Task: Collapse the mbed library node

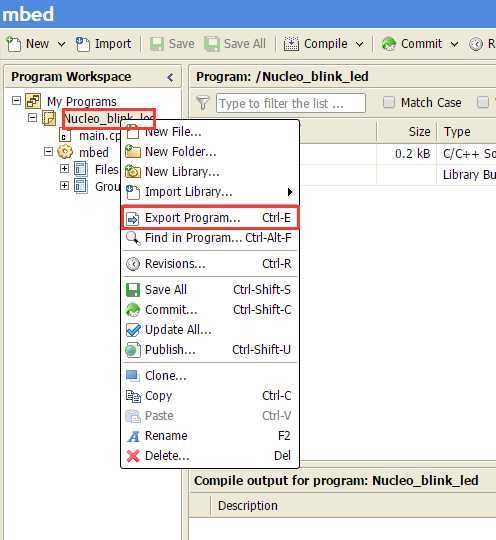Action: click(48, 152)
